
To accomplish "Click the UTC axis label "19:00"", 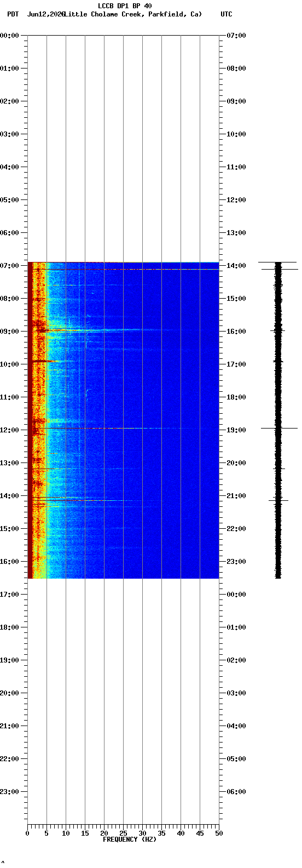I will (236, 430).
